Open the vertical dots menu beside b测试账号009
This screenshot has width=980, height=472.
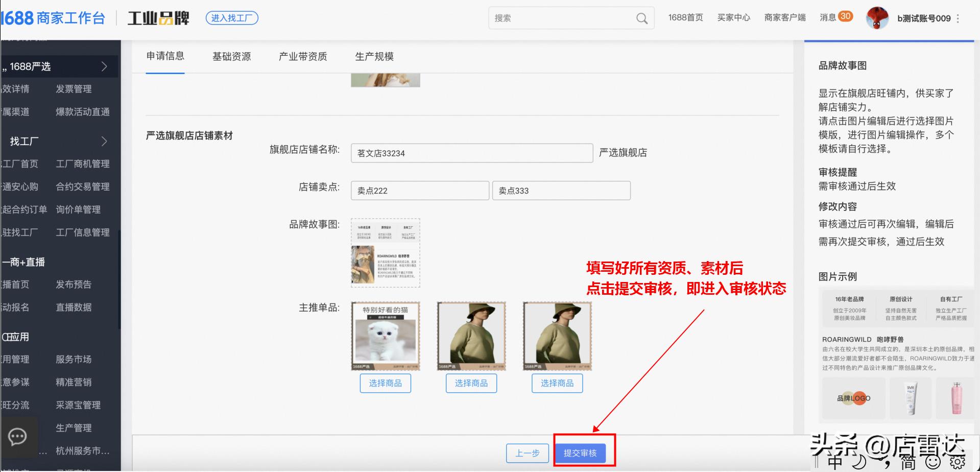click(959, 18)
